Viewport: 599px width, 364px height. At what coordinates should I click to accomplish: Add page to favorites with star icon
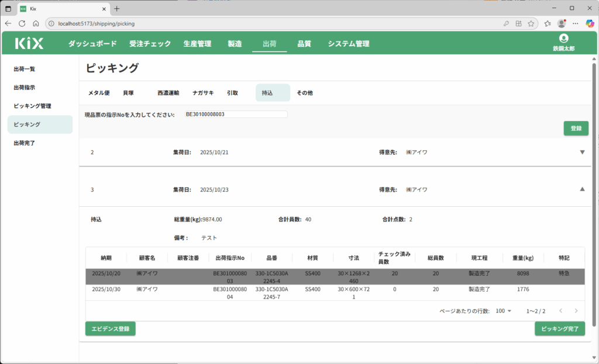pyautogui.click(x=531, y=23)
